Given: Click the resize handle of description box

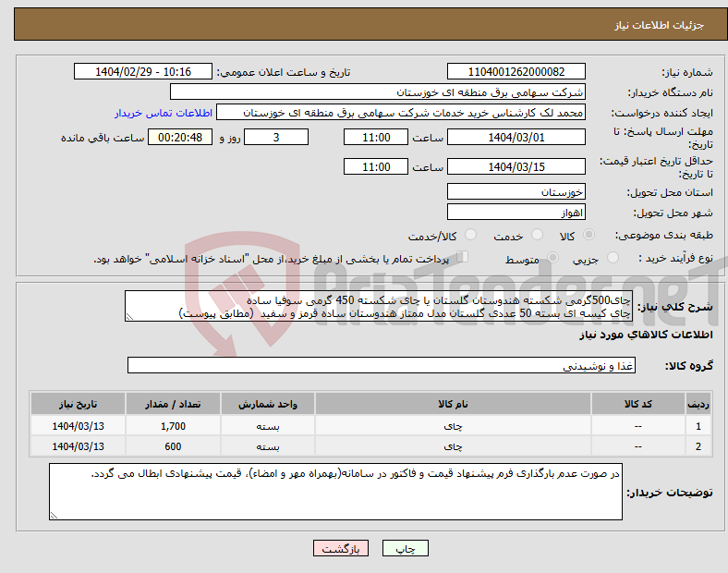Looking at the screenshot, I should 129,317.
